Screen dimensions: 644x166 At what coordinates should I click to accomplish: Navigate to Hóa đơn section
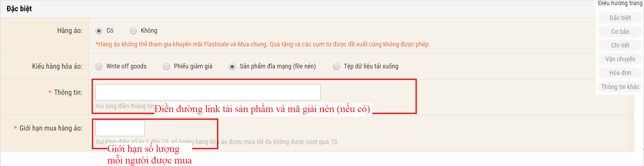point(620,73)
